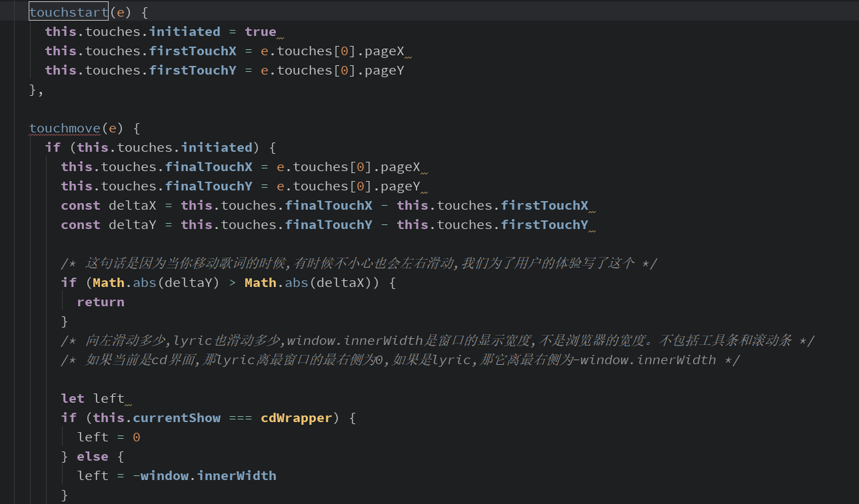The image size is (859, 504).
Task: Click e.touches[0].pageX in touchstart
Action: coord(333,51)
